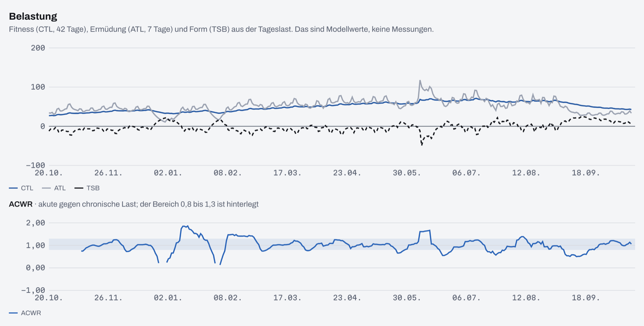Screen dimensions: 644x326
Task: Click the TSB lowest dip below zero
Action: (x=422, y=145)
